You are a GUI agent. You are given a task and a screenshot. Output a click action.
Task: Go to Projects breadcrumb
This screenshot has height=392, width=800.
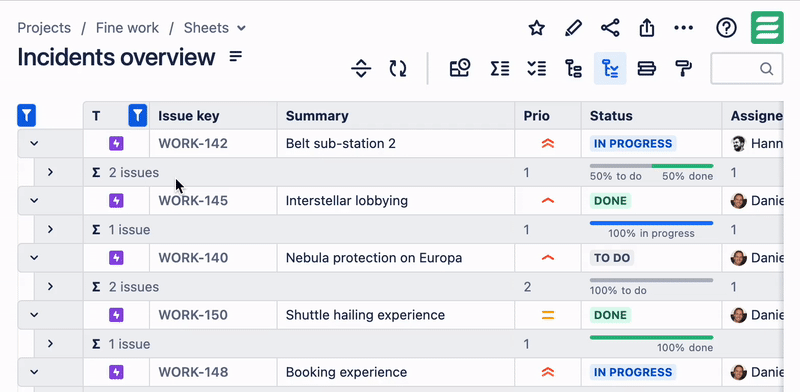(x=44, y=28)
